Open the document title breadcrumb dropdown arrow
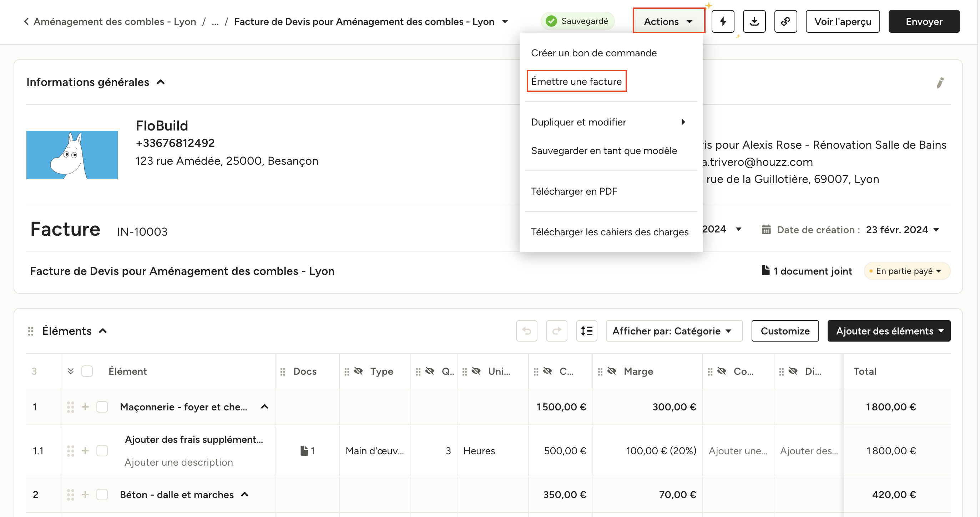The height and width of the screenshot is (517, 980). tap(505, 22)
